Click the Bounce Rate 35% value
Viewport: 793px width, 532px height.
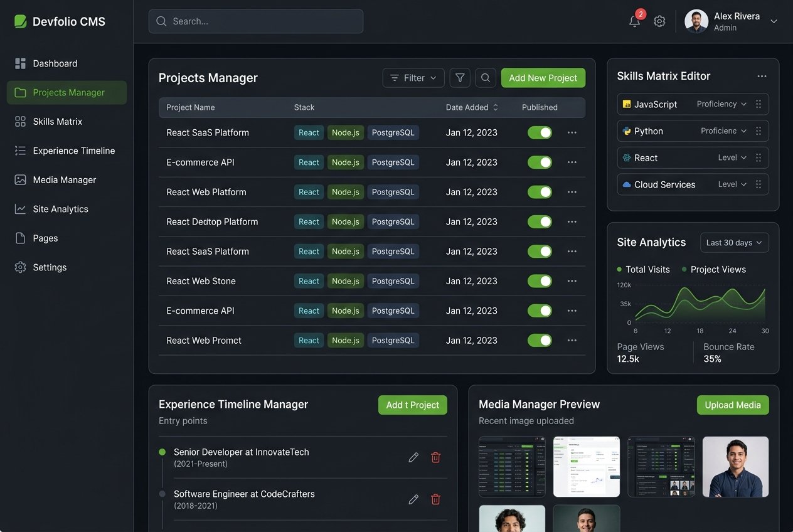pyautogui.click(x=713, y=359)
